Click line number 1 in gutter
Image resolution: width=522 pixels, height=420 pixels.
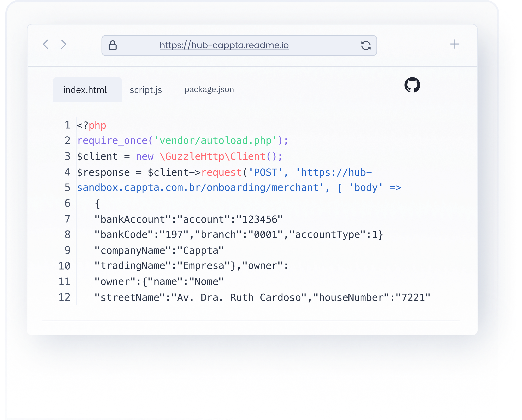[67, 125]
